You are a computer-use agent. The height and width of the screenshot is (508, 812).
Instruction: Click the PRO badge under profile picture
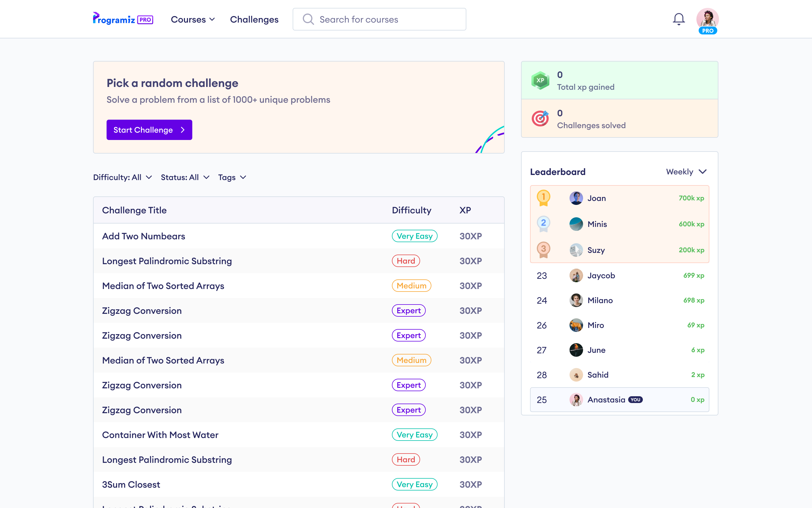[x=708, y=30]
